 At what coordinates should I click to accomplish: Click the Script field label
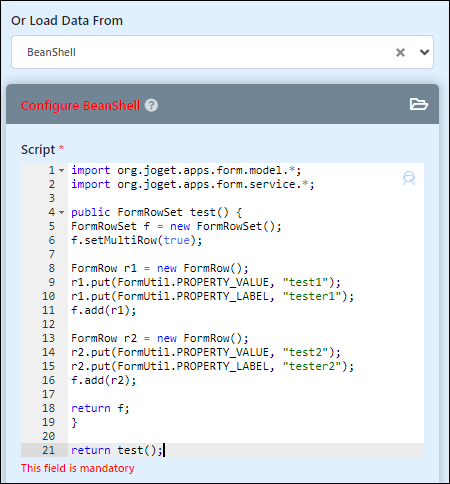tap(38, 150)
